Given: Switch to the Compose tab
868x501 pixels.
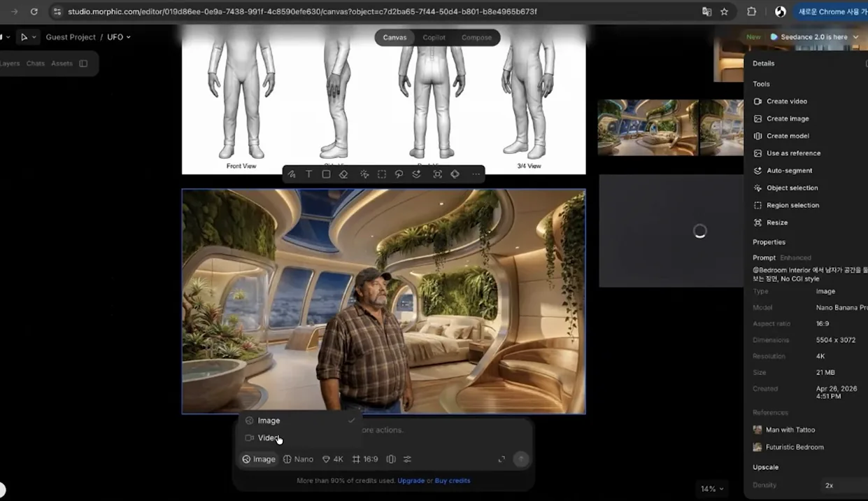Looking at the screenshot, I should (476, 38).
